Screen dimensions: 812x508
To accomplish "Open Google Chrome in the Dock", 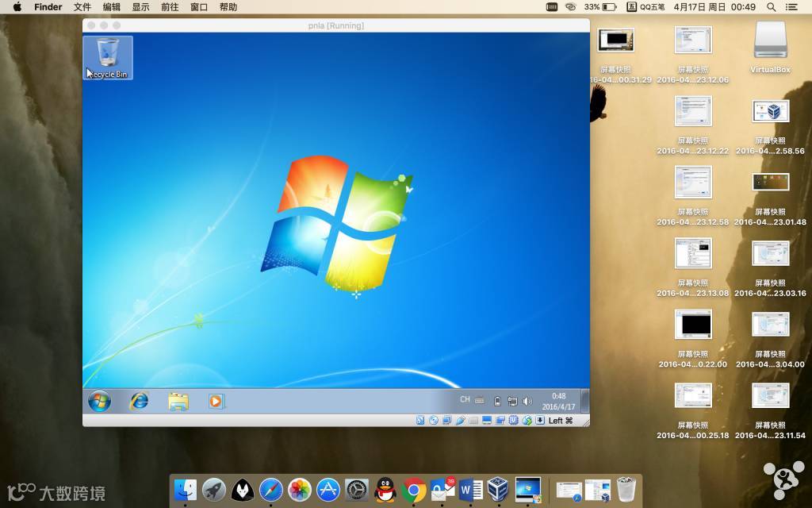I will tap(413, 489).
